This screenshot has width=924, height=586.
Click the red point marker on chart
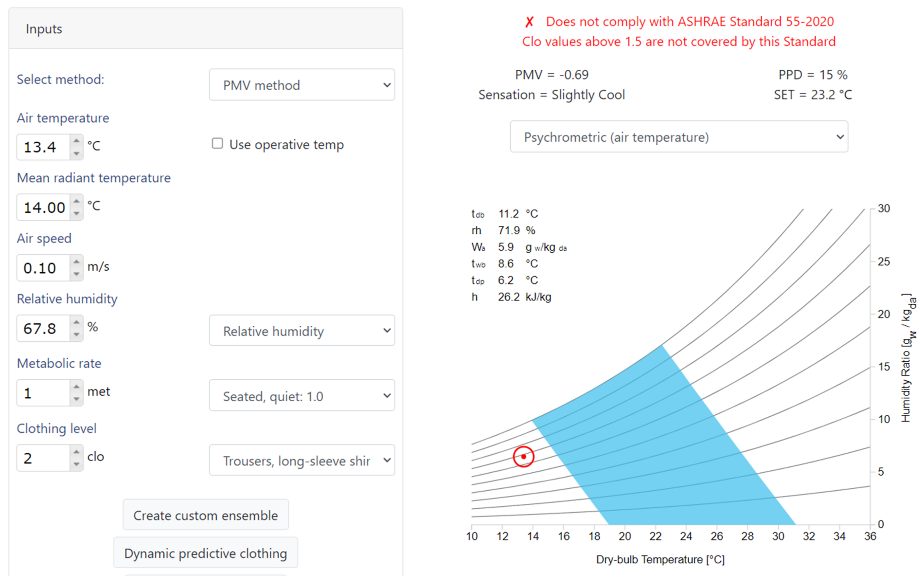click(x=523, y=457)
